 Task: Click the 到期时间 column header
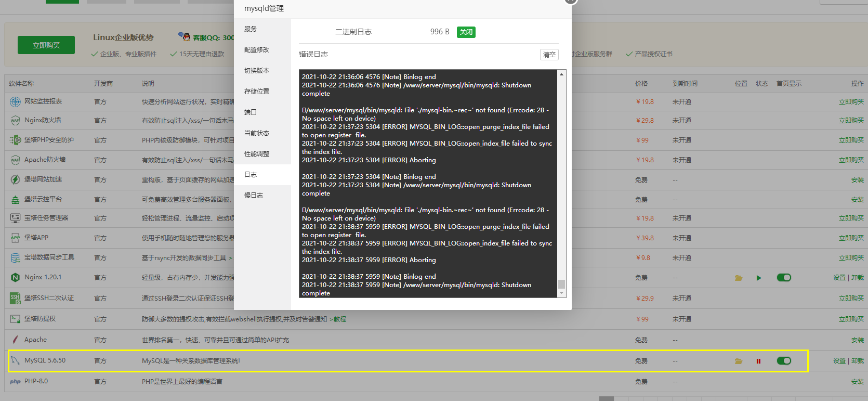click(685, 84)
